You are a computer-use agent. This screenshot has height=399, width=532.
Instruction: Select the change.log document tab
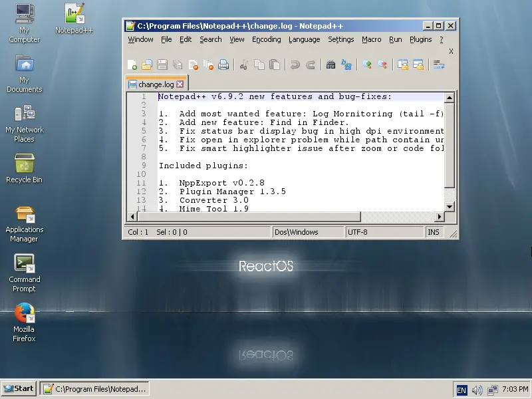pyautogui.click(x=156, y=84)
